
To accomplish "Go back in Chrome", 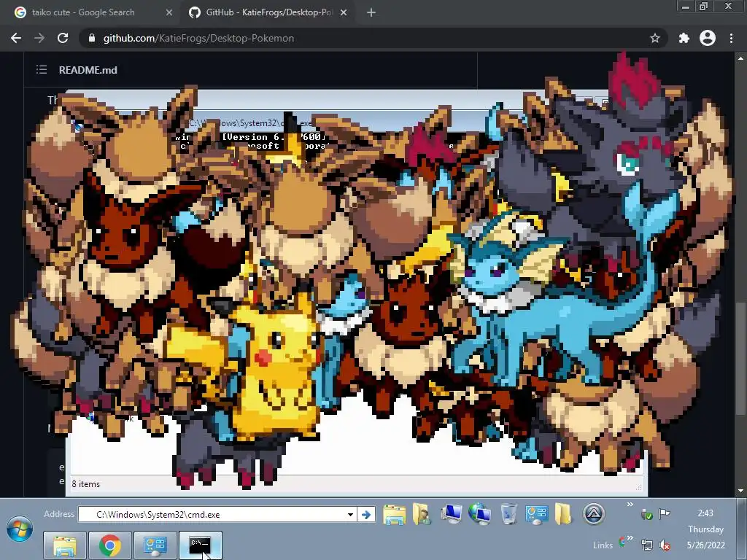I will 16,38.
